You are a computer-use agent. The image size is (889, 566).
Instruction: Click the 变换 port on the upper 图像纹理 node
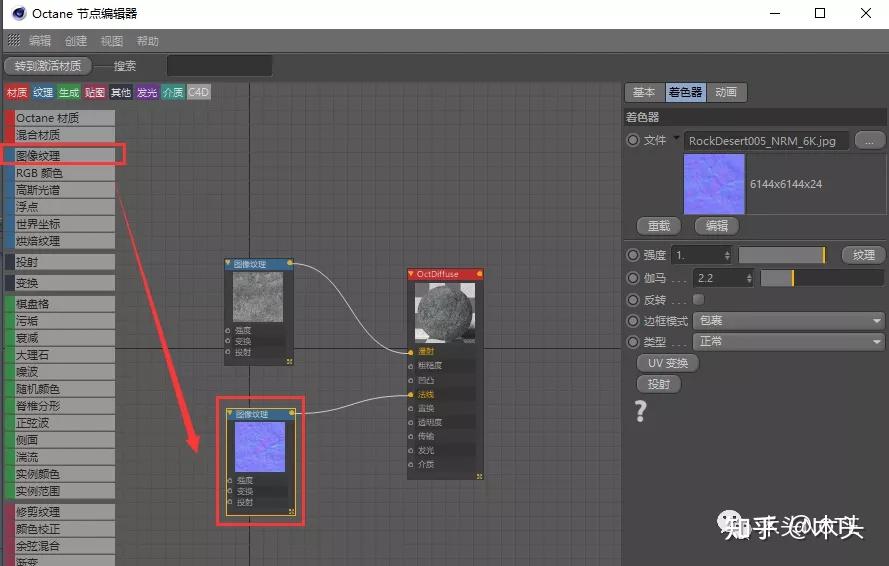(227, 341)
